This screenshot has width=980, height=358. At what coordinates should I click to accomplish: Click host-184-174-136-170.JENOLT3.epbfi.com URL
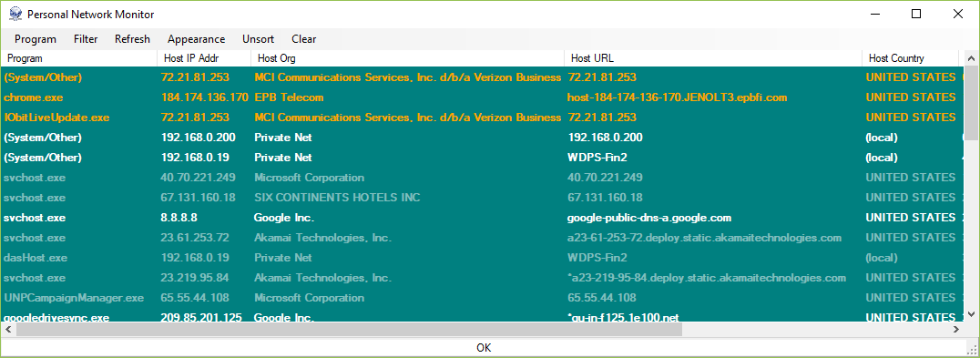(677, 97)
